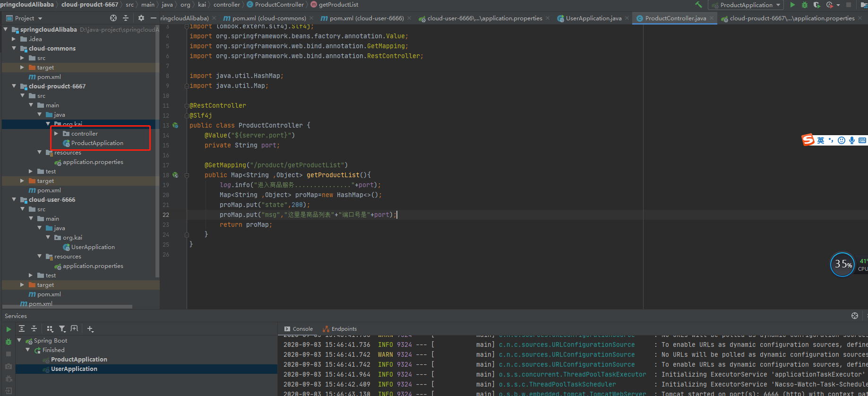This screenshot has height=396, width=868.
Task: Close the UserApplication.java tab
Action: coord(627,18)
